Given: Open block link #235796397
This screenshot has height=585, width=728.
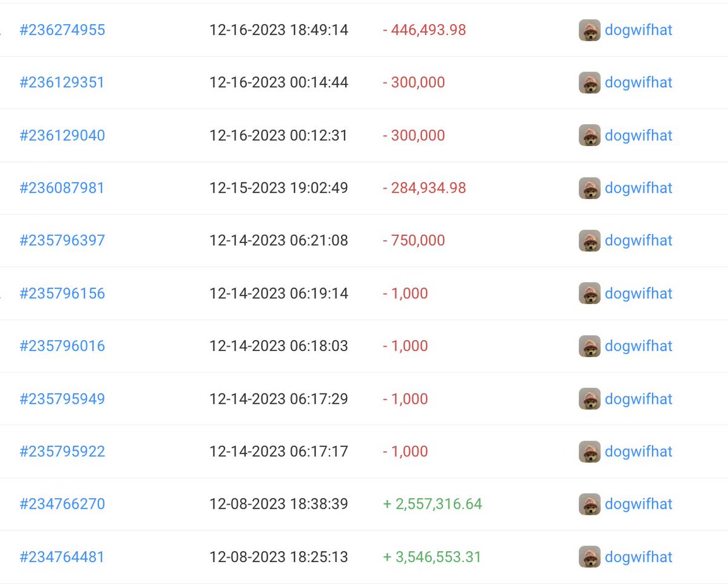Looking at the screenshot, I should pyautogui.click(x=62, y=241).
